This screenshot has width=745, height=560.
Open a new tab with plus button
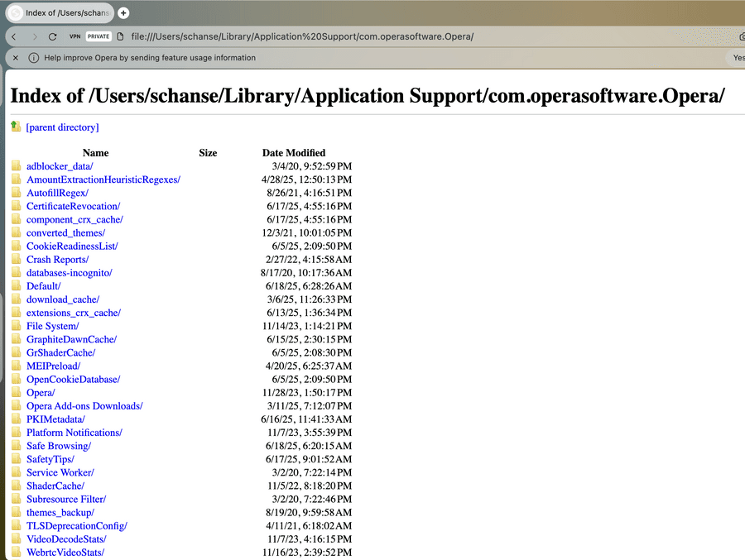(123, 13)
